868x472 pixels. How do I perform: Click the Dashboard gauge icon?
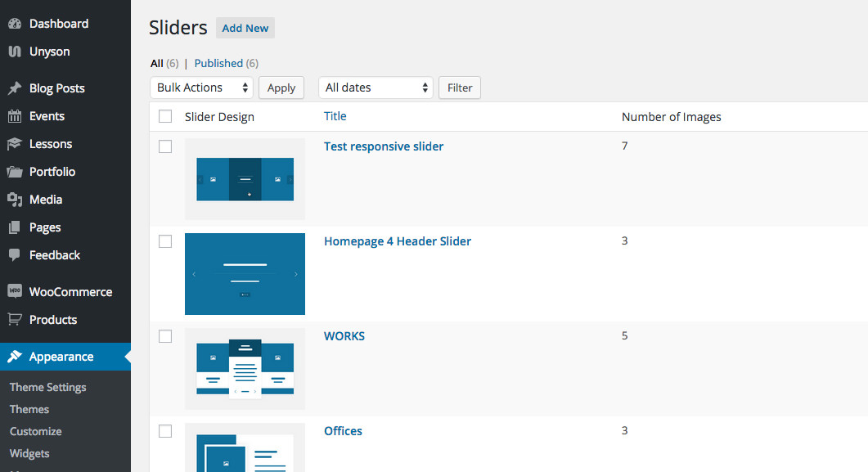click(15, 24)
